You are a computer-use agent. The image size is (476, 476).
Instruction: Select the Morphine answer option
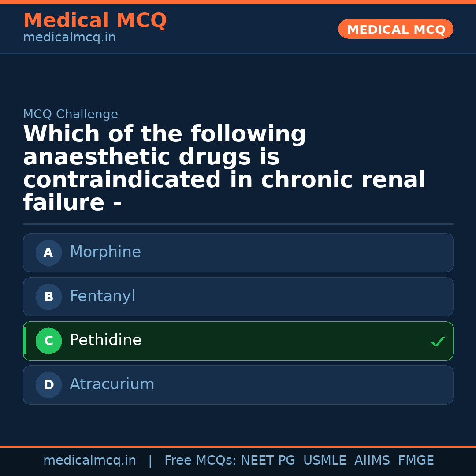pos(105,252)
